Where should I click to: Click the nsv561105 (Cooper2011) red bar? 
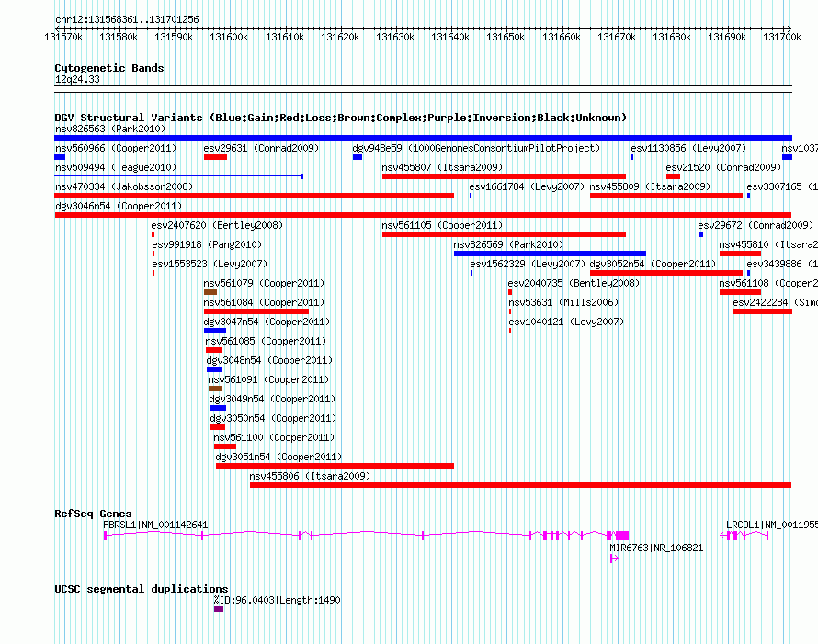point(504,234)
